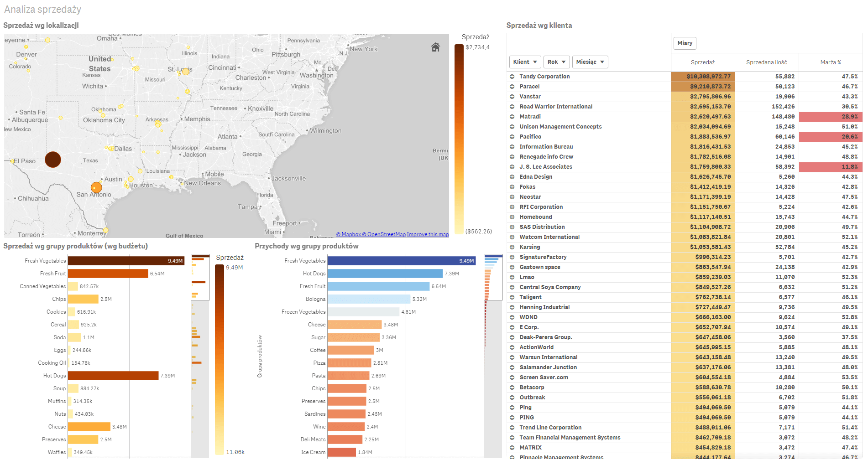Image resolution: width=868 pixels, height=465 pixels.
Task: Click Pacifico's red 20.6% margin cell
Action: point(831,137)
